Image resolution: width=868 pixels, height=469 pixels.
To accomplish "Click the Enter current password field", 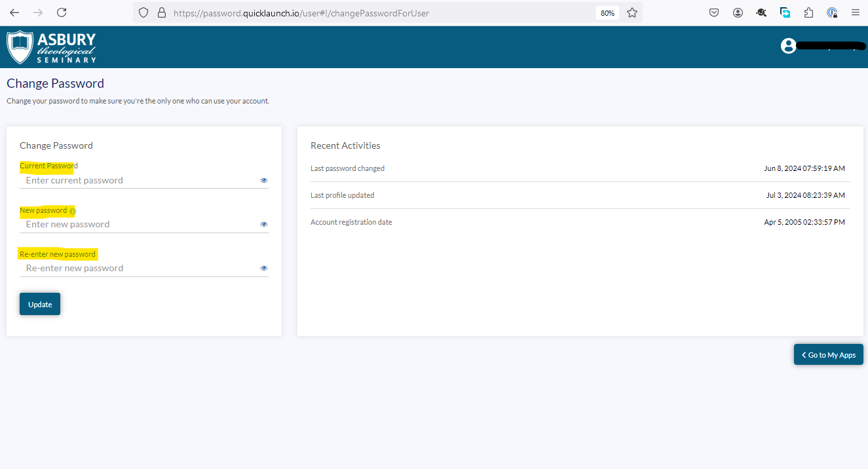I will click(x=138, y=180).
